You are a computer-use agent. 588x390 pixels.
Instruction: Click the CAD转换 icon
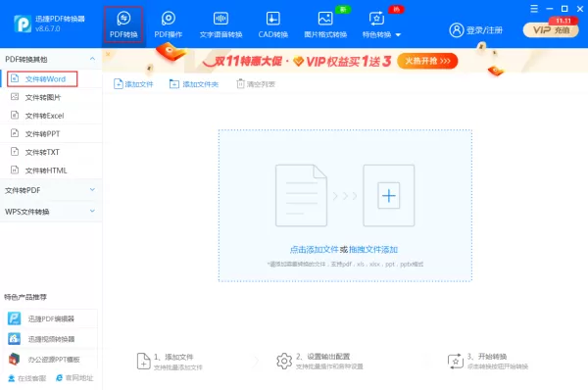[273, 18]
